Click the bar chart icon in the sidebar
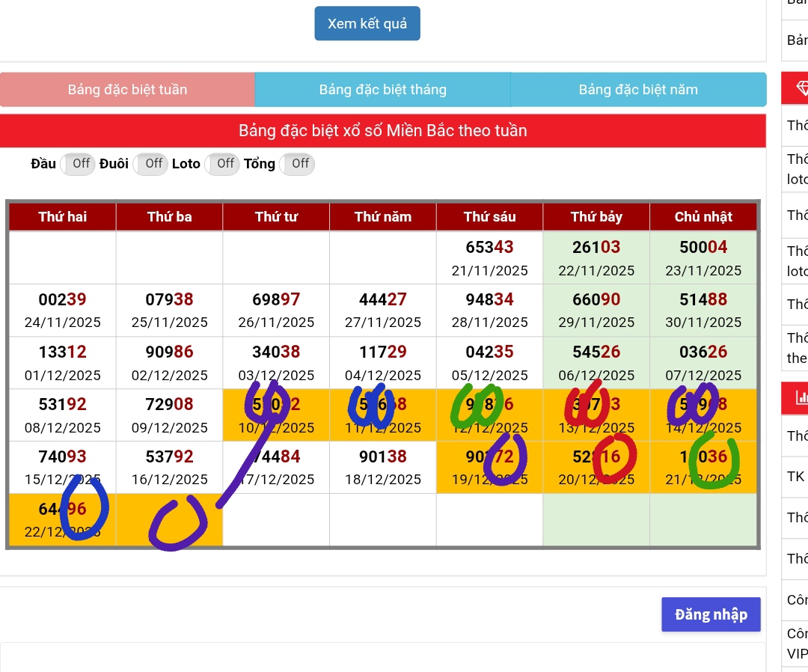Viewport: 808px width, 672px height. tap(801, 397)
